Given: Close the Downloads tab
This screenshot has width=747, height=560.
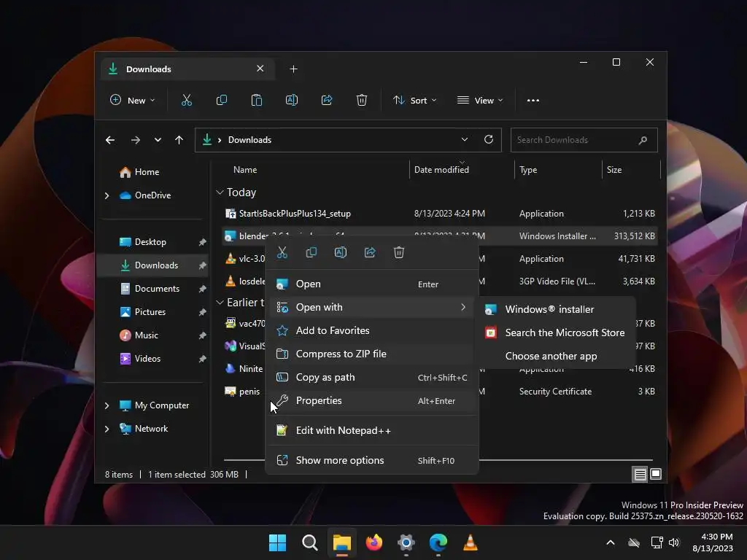Looking at the screenshot, I should [260, 69].
